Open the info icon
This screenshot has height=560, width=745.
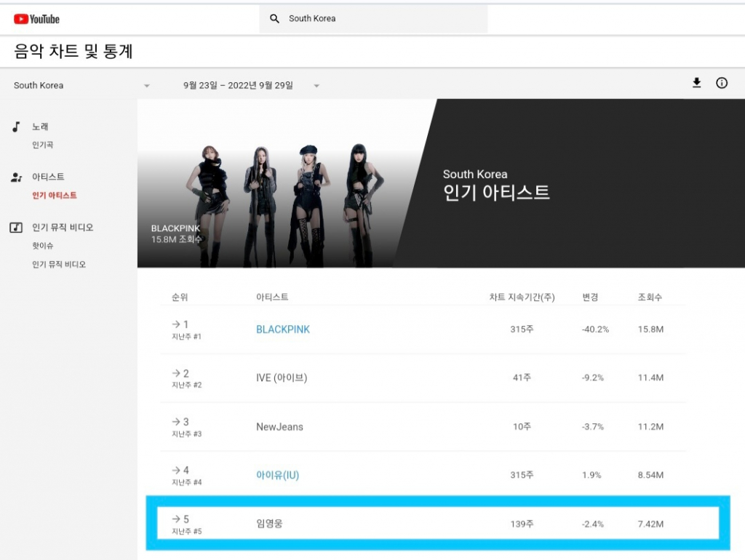(721, 83)
